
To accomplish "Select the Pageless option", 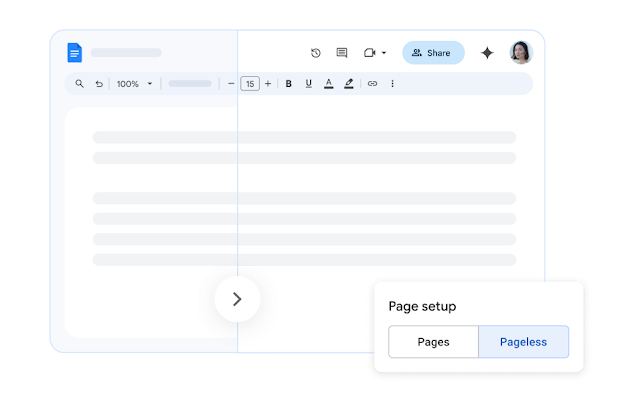I will click(x=523, y=342).
